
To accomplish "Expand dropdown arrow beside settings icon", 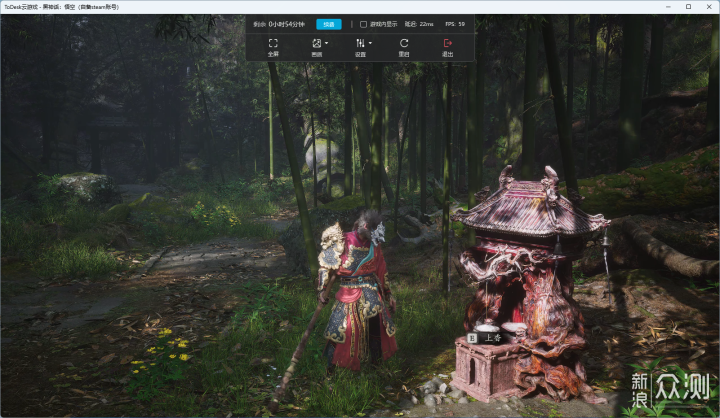I will (x=370, y=43).
